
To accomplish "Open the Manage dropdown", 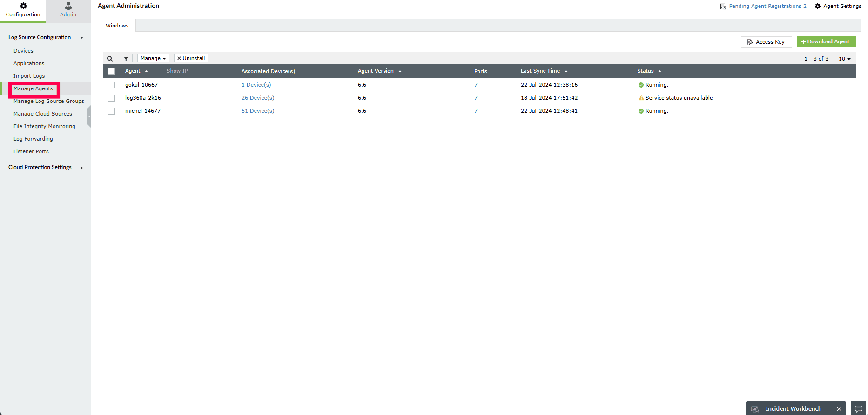I will [x=153, y=58].
